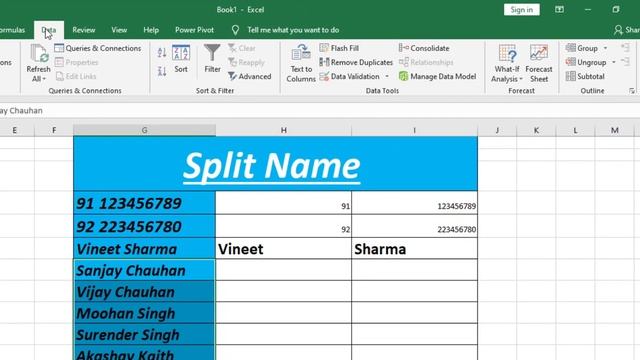Viewport: 640px width, 360px height.
Task: Click the Tell me lightbulb icon
Action: pyautogui.click(x=235, y=30)
